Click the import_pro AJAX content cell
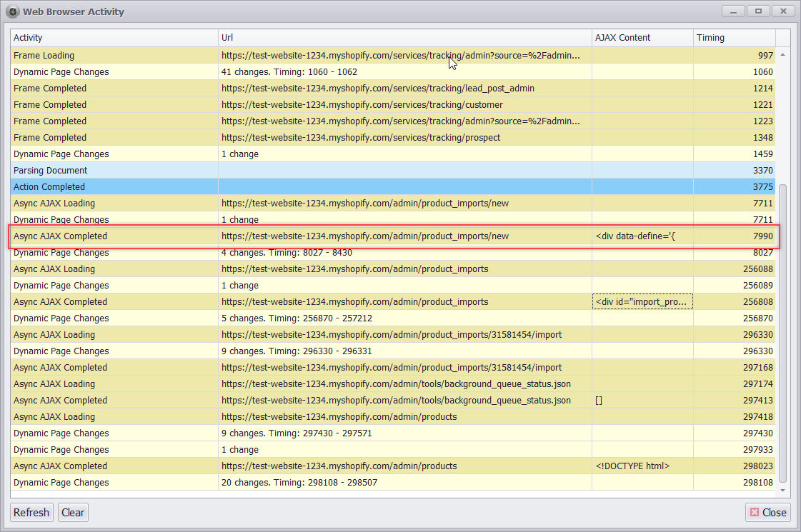801x532 pixels. click(x=642, y=302)
